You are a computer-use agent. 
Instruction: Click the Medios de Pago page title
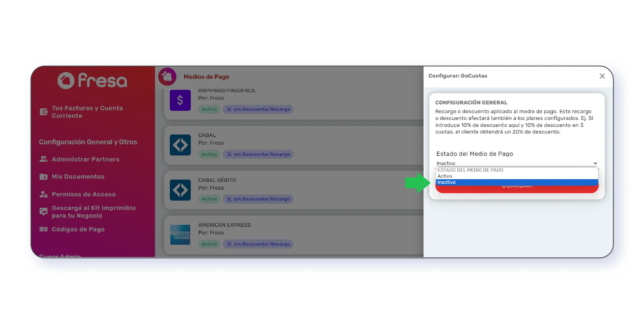click(206, 77)
